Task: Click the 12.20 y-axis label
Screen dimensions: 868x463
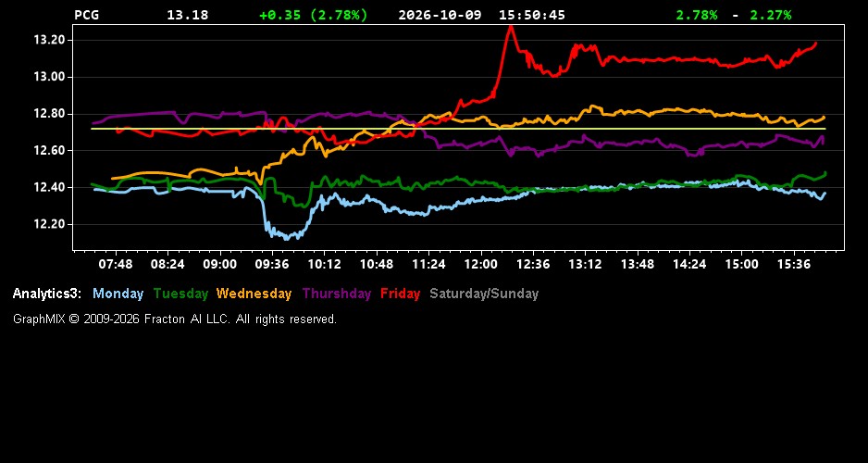Action: pos(50,224)
